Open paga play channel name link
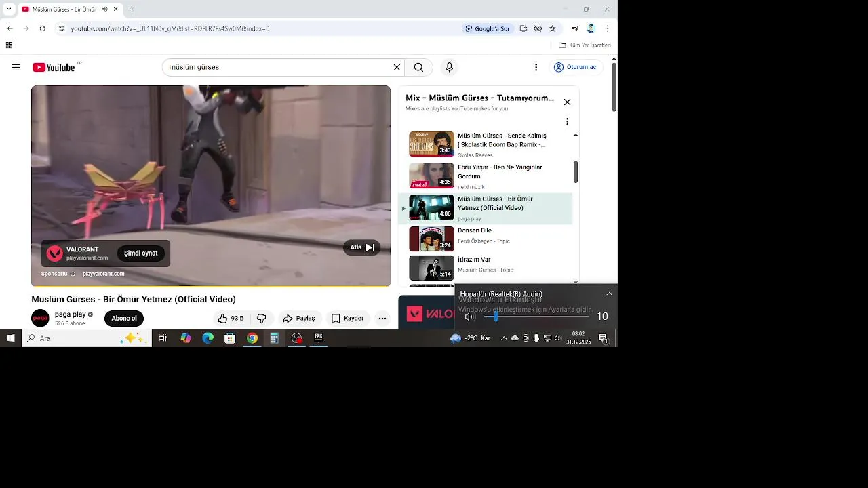 [x=71, y=314]
